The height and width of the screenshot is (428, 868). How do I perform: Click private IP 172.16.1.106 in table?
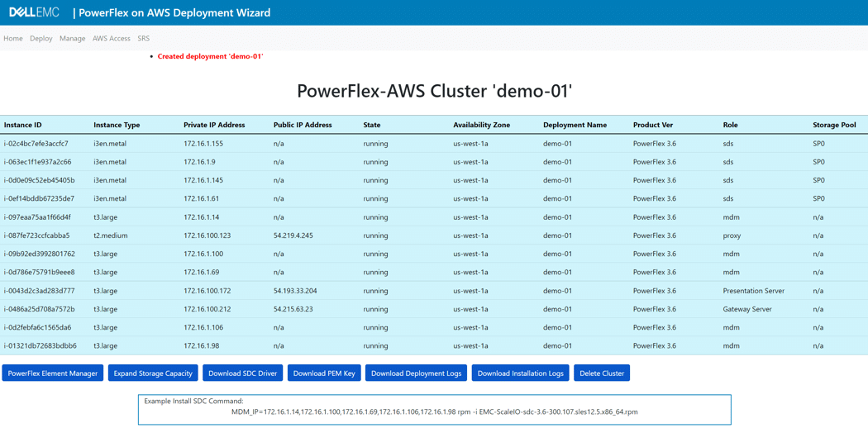(203, 327)
